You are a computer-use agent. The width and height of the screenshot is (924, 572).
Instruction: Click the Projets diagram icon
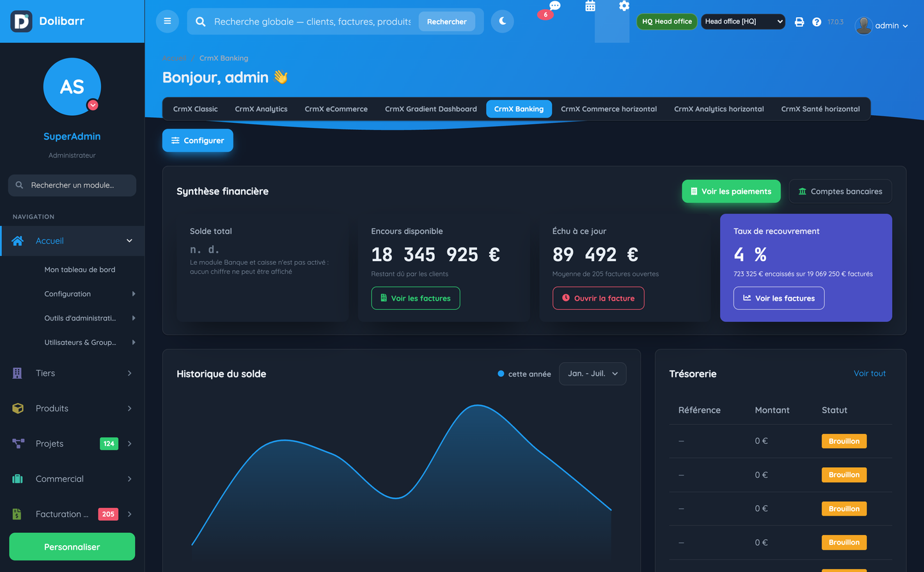click(x=18, y=443)
